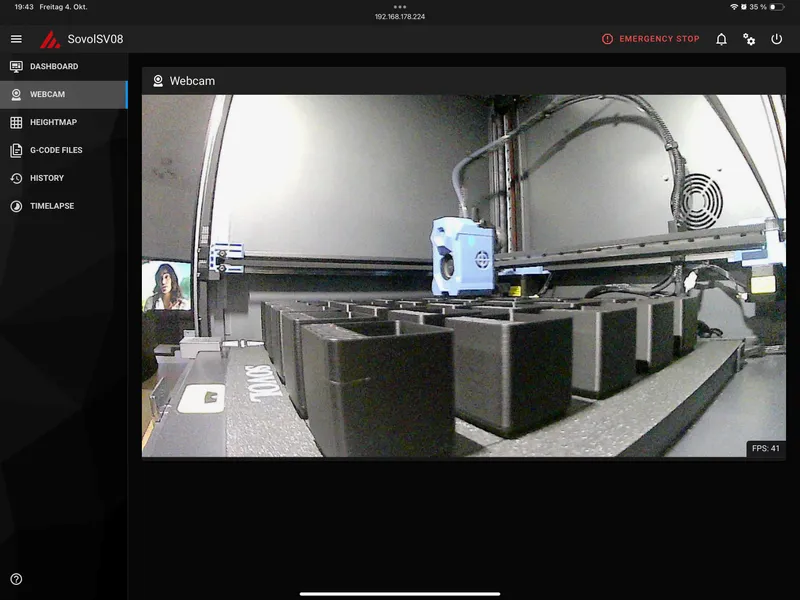
Task: Open the Timelapse page
Action: (64, 206)
